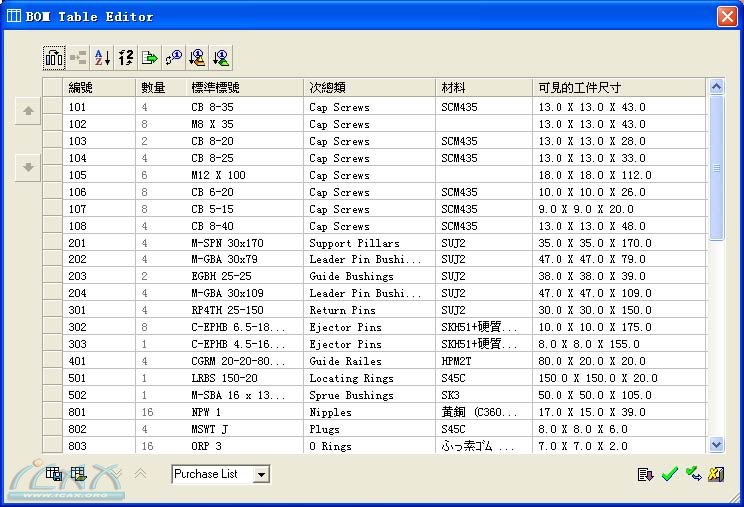This screenshot has height=507, width=744.
Task: Click the 可見的工件尺寸 column header
Action: [619, 87]
